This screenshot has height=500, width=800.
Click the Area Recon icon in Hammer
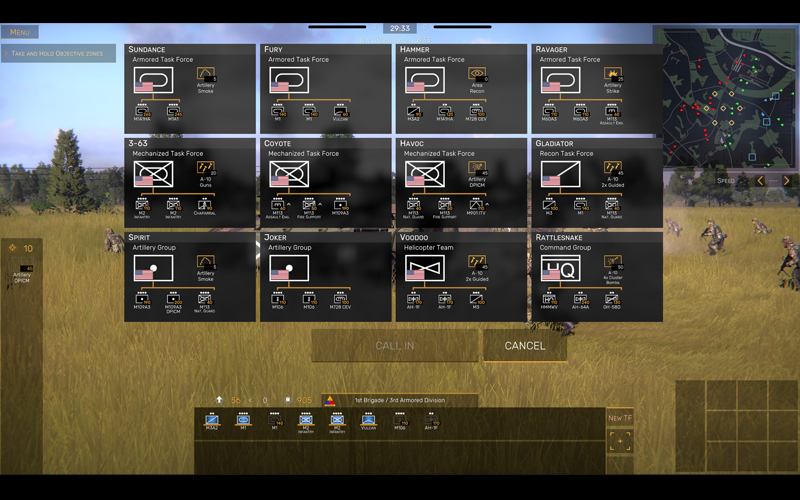click(477, 77)
